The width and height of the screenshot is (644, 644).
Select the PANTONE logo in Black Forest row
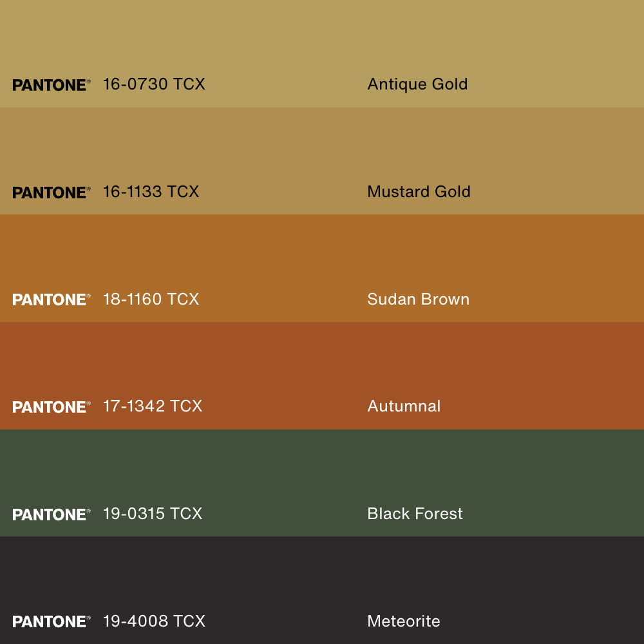pos(51,515)
